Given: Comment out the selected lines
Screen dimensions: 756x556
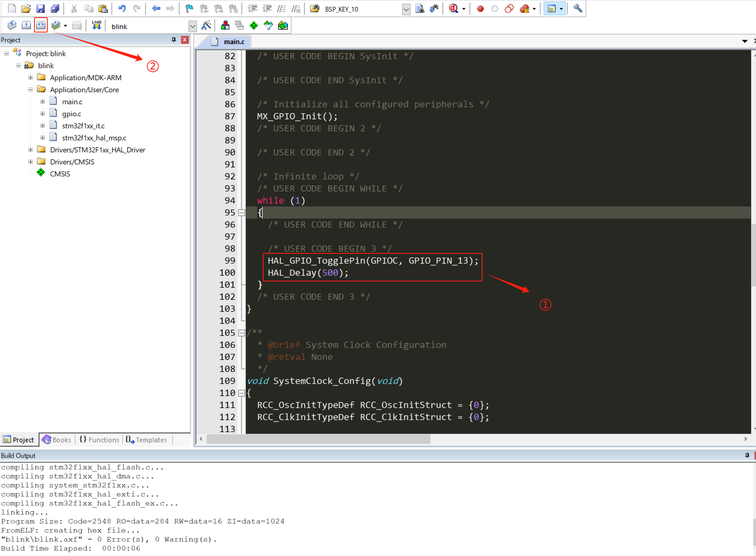Looking at the screenshot, I should (x=281, y=8).
